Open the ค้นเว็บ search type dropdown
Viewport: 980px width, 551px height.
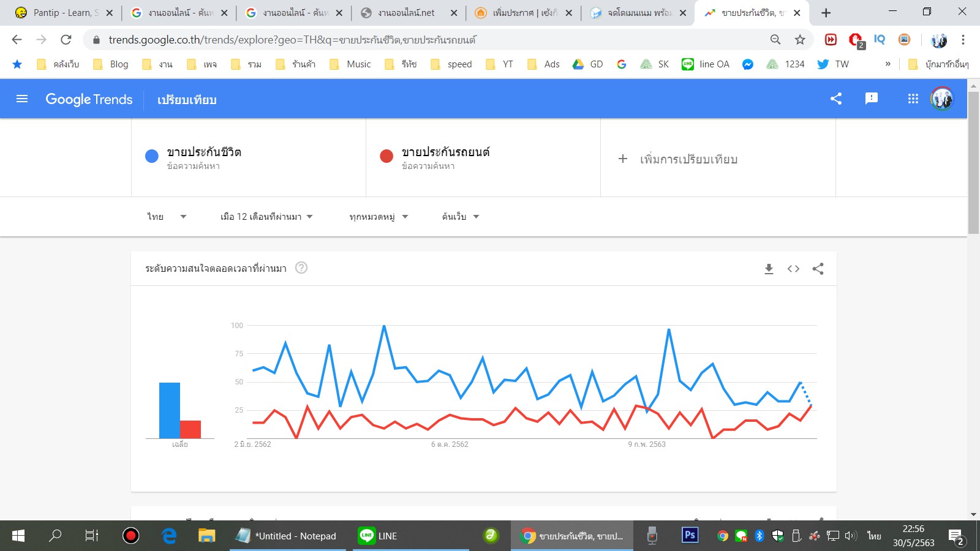tap(461, 217)
